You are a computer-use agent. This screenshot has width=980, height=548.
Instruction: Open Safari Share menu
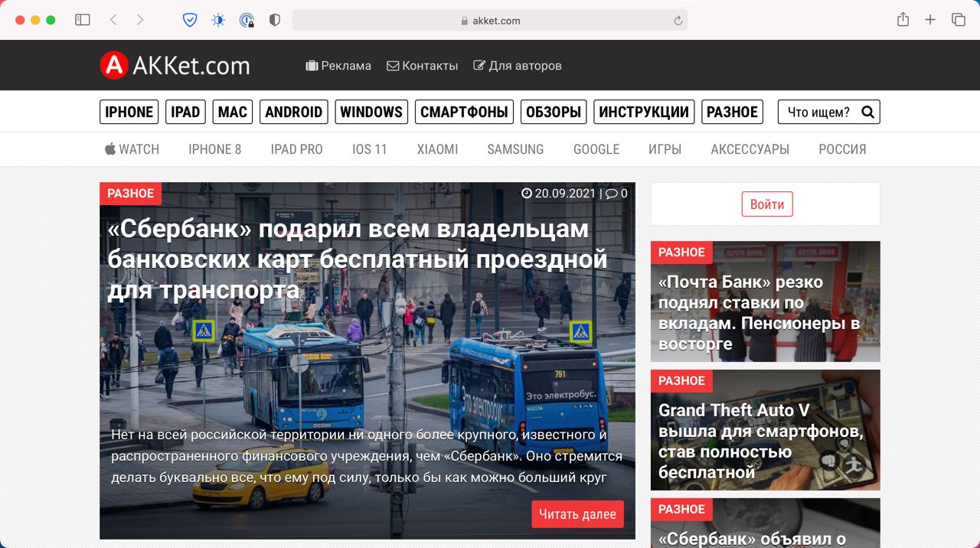[x=903, y=20]
